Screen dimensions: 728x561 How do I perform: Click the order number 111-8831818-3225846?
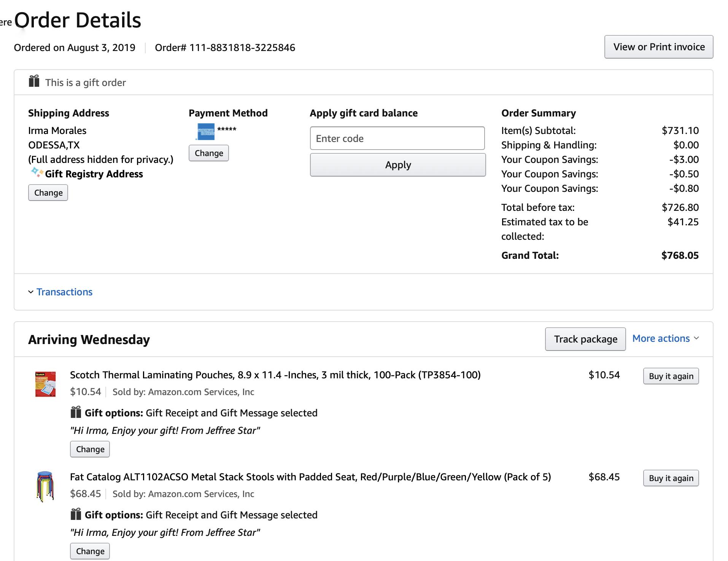pos(242,48)
